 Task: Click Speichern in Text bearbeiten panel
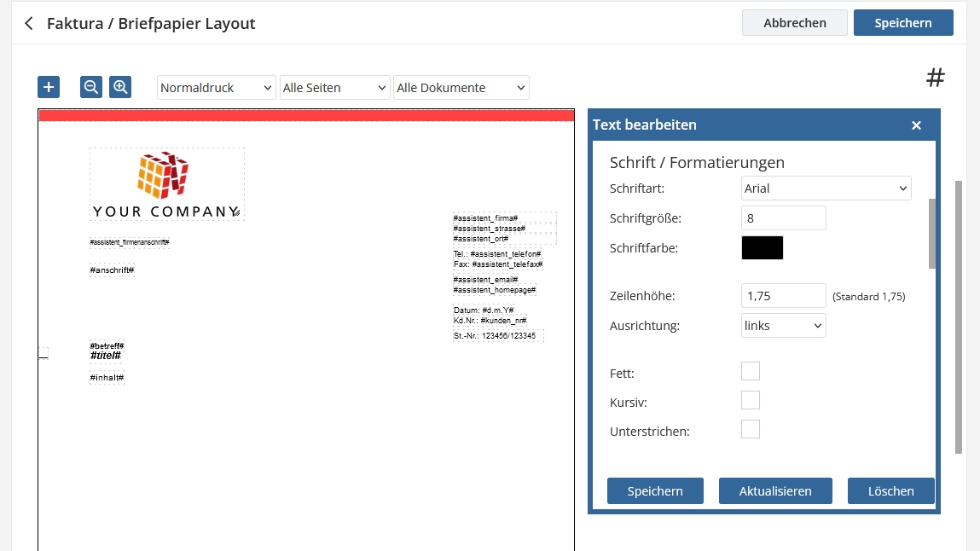click(655, 491)
